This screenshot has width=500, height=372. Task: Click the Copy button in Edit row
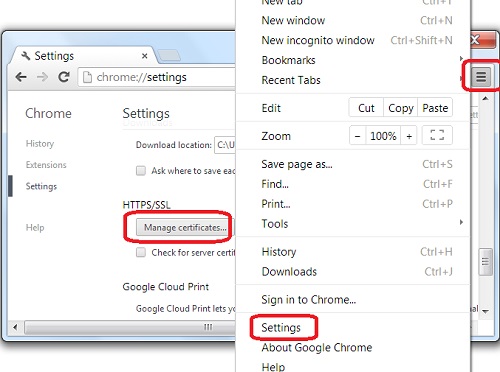click(401, 108)
